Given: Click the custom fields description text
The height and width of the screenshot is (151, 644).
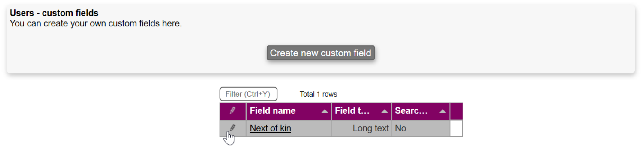Looking at the screenshot, I should pos(96,23).
